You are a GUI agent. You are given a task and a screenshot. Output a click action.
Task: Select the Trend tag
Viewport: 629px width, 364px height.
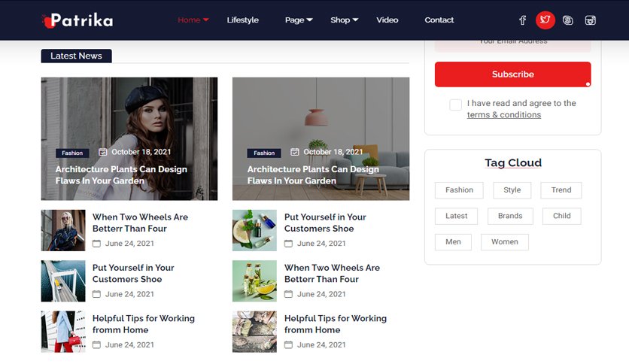(561, 190)
